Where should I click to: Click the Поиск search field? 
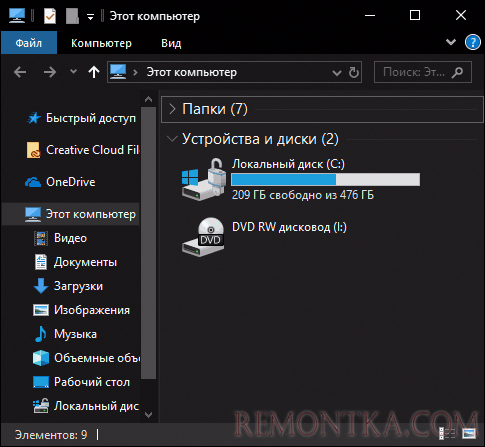coord(423,72)
